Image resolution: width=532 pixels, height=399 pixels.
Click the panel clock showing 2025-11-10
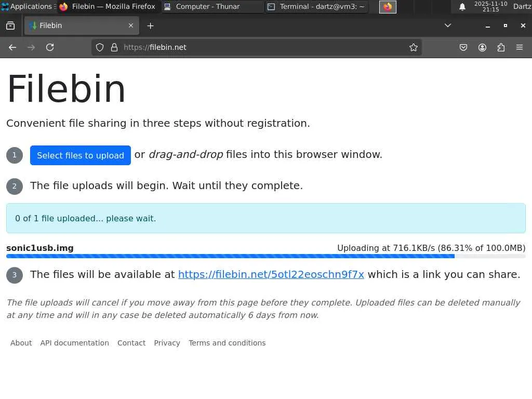490,6
